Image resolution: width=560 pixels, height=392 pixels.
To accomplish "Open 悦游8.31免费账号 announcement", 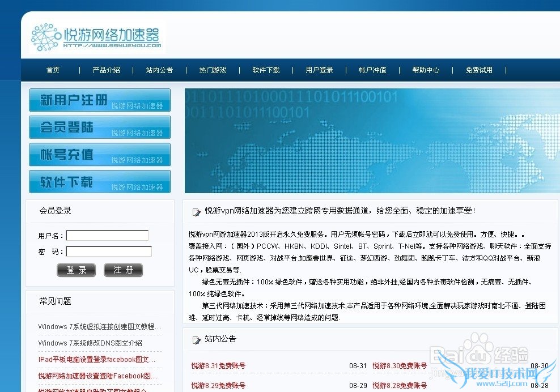I will (x=218, y=365).
